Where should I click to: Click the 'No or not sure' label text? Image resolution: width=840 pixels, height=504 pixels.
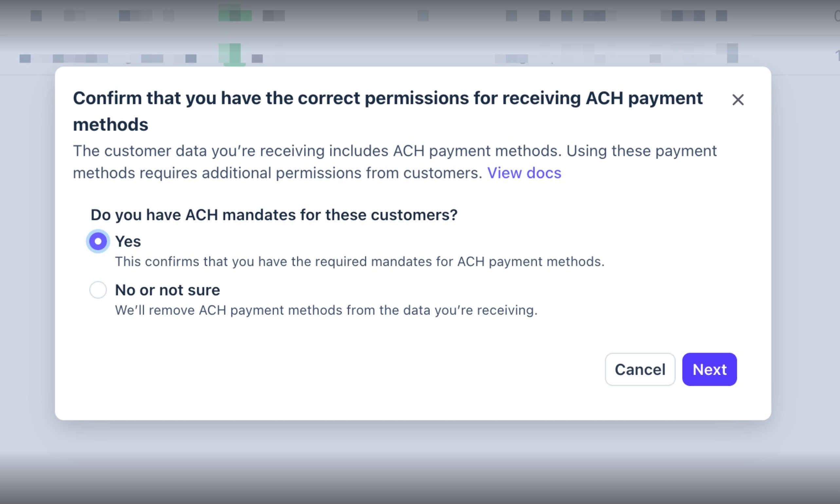[x=168, y=290]
